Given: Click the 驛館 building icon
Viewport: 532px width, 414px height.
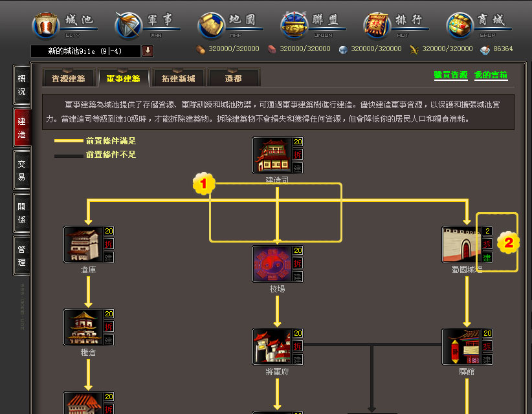Looking at the screenshot, I should pyautogui.click(x=462, y=347).
